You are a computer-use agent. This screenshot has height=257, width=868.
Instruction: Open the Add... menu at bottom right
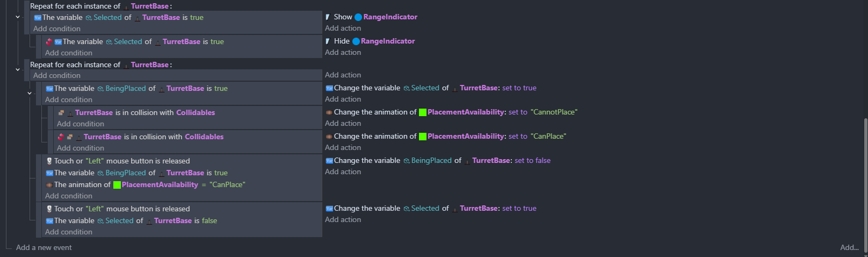point(849,248)
